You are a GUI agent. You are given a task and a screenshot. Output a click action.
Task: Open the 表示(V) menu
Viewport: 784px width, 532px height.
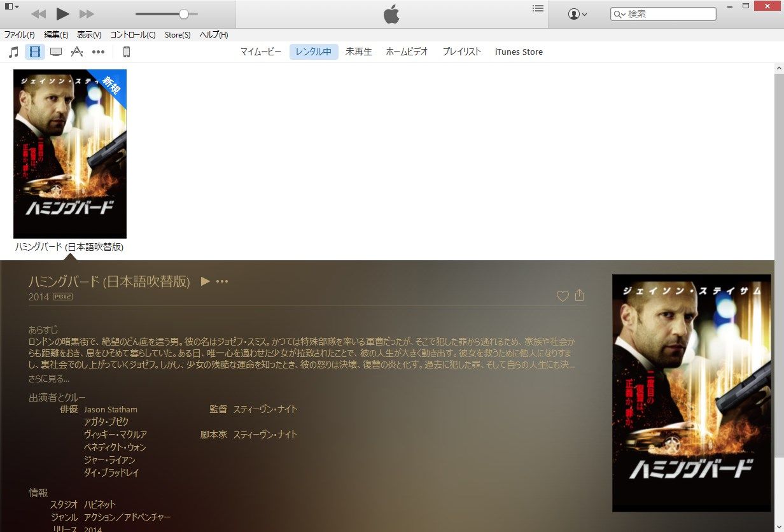(89, 35)
